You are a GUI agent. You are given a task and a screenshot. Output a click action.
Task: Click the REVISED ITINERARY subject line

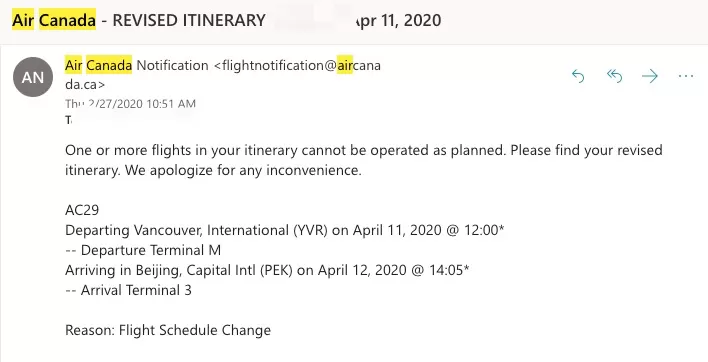pos(189,20)
